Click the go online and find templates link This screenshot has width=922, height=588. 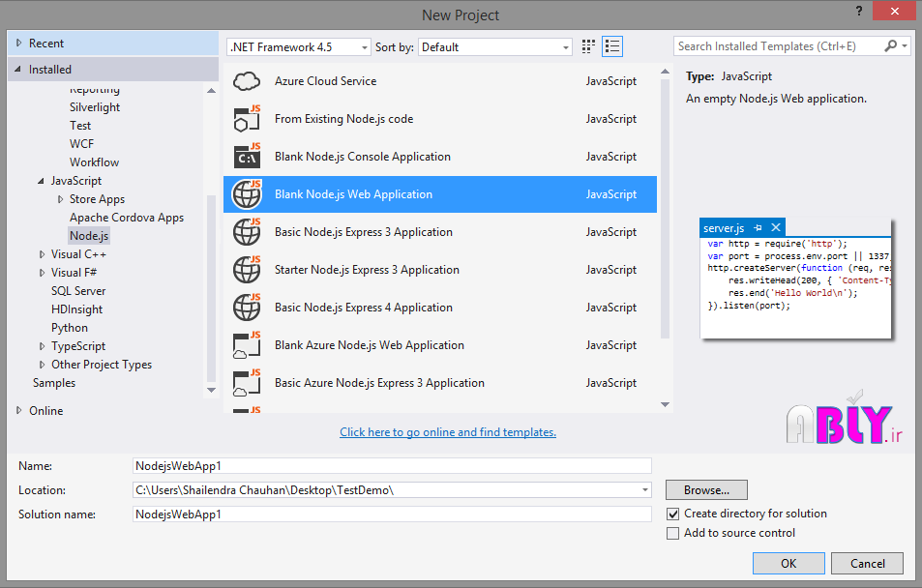[x=448, y=432]
